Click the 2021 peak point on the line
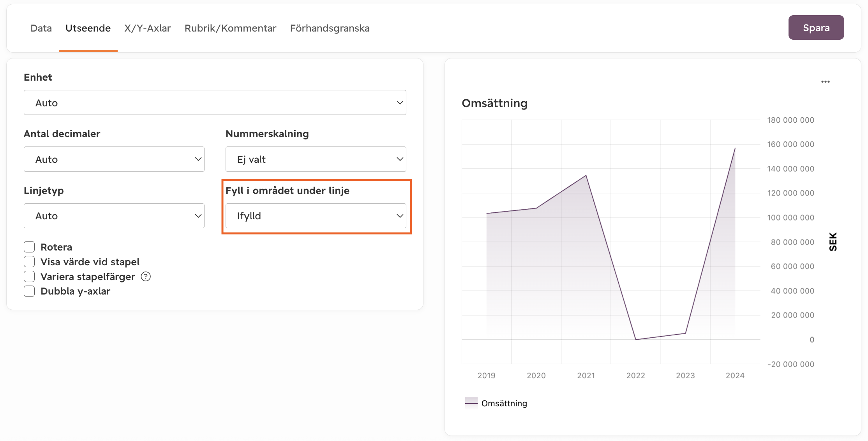Viewport: 868px width, 441px height. (586, 176)
